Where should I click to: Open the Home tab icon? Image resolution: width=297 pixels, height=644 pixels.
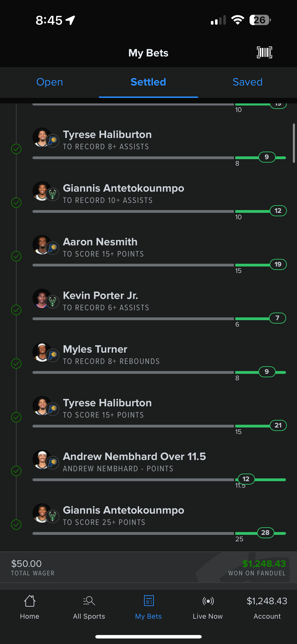pyautogui.click(x=29, y=600)
